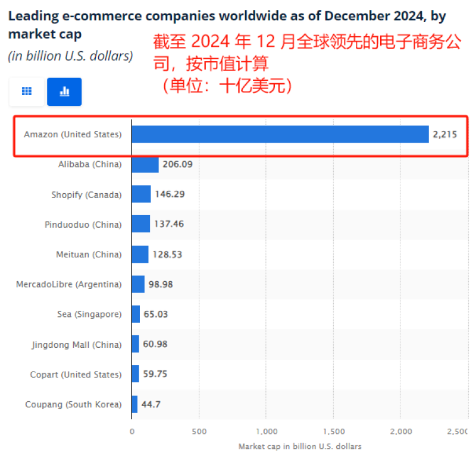Pick the Pinduoduo (China) bar
476x453 pixels.
pos(141,224)
